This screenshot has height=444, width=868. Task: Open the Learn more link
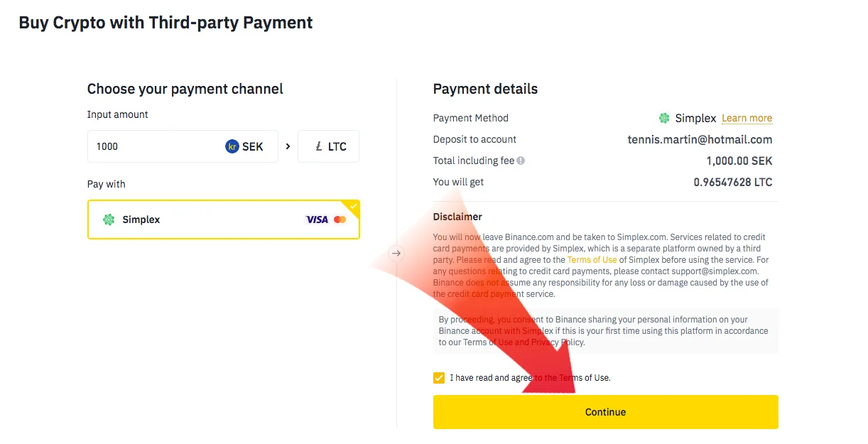point(747,119)
